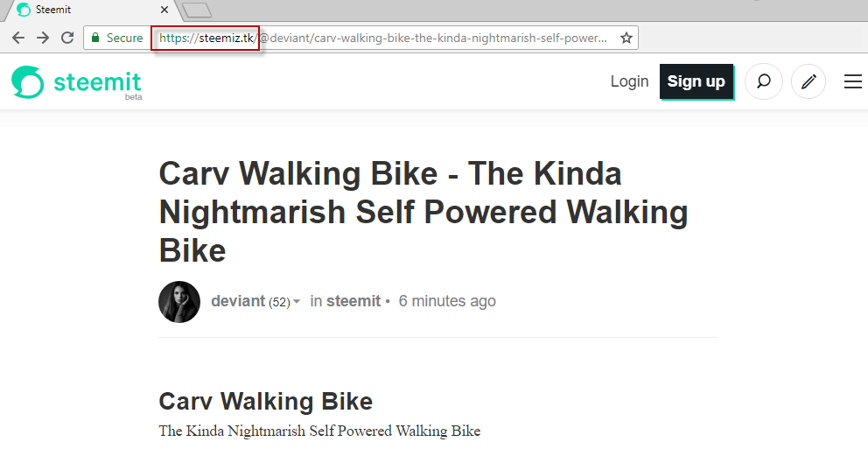Bookmark the page with star icon
The image size is (868, 449).
[x=626, y=38]
